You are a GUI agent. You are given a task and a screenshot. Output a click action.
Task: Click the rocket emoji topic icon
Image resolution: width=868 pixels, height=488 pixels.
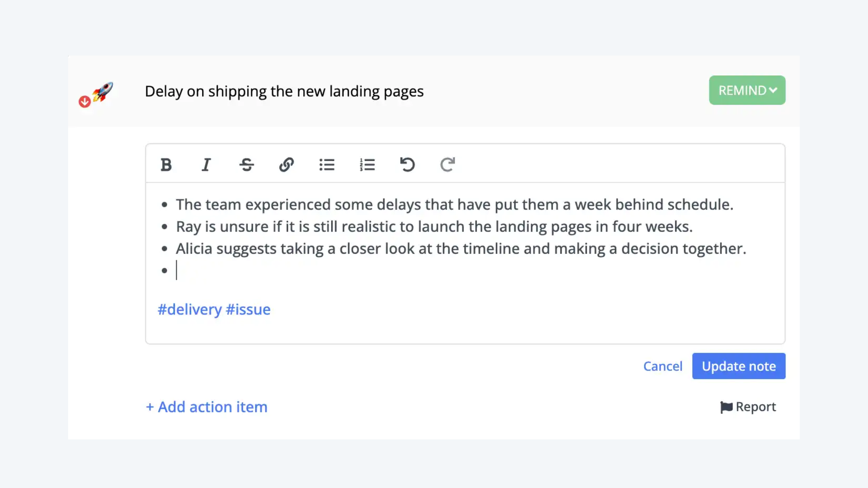[103, 92]
